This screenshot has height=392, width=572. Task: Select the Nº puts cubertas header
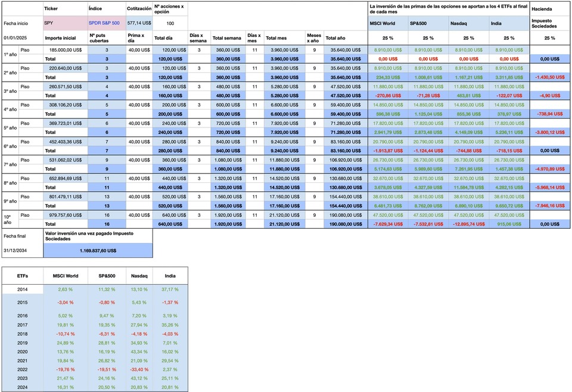[107, 38]
